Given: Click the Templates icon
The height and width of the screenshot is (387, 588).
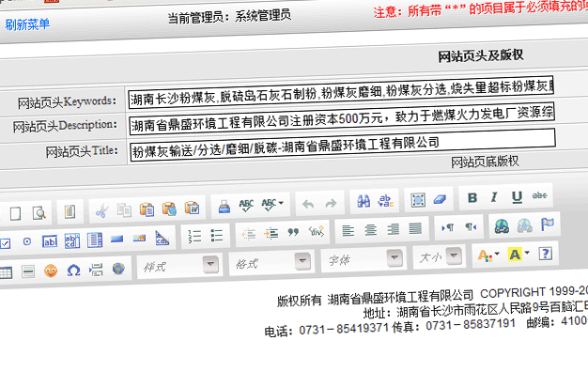Looking at the screenshot, I should pos(70,211).
